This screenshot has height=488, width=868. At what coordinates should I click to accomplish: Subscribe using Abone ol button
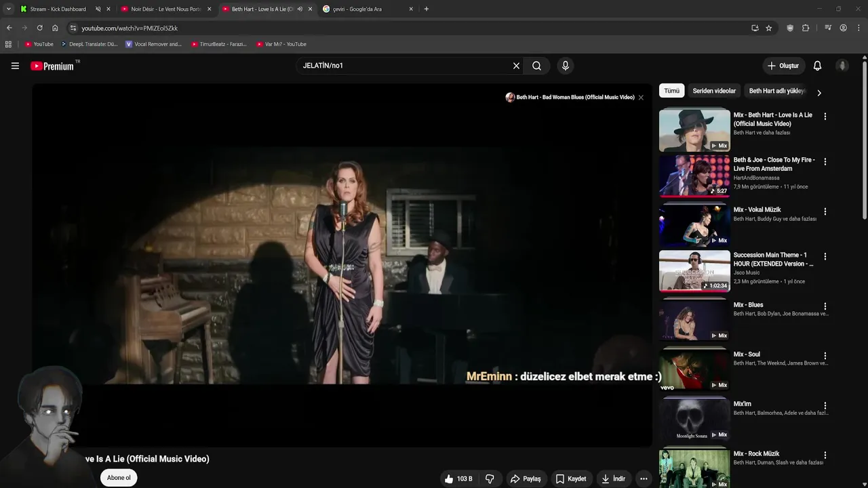point(119,478)
